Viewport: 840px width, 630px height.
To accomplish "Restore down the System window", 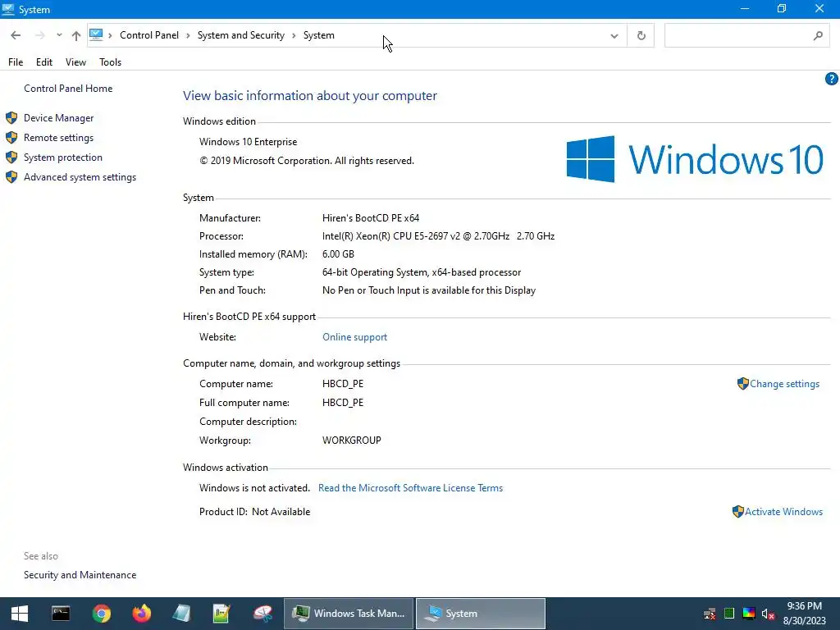I will 782,9.
